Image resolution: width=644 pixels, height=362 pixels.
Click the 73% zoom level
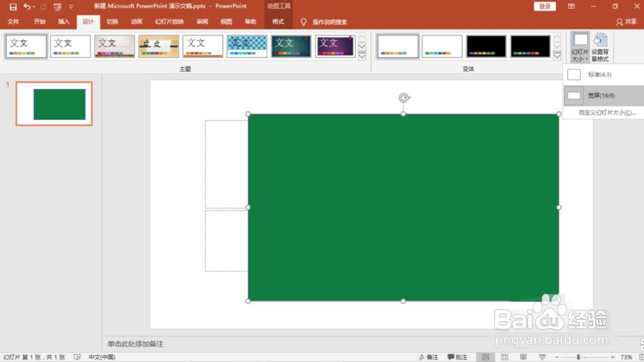[626, 357]
